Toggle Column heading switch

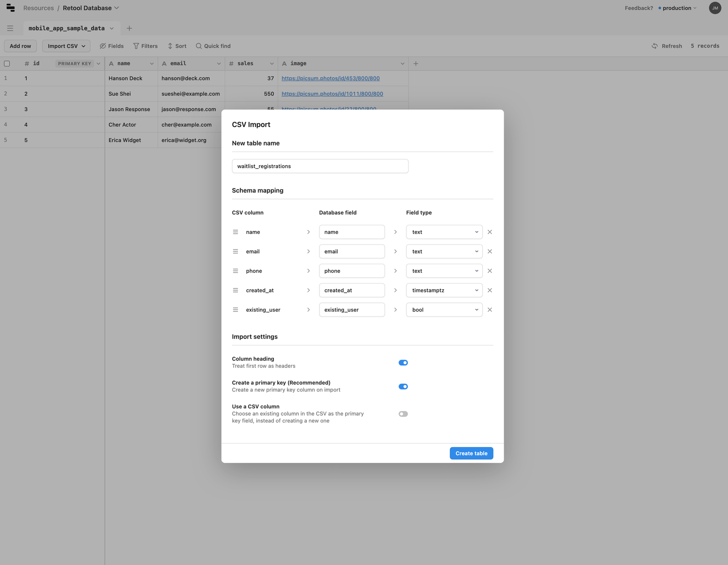click(x=403, y=363)
